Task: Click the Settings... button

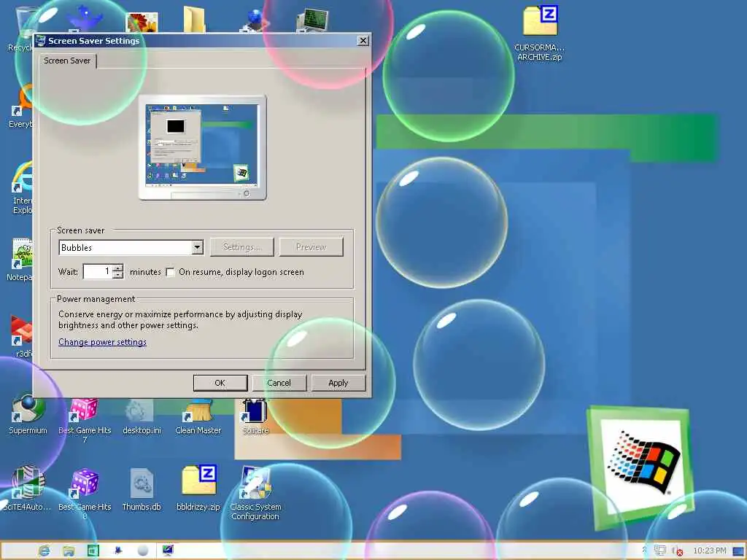Action: (242, 247)
